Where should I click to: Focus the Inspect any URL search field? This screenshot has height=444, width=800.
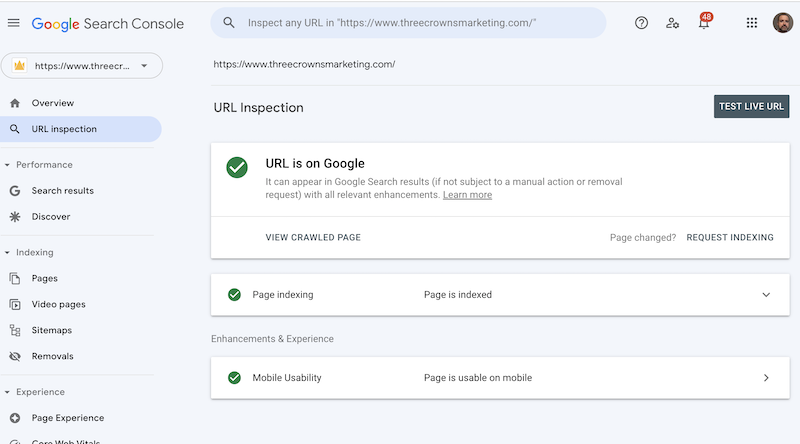[x=408, y=22]
